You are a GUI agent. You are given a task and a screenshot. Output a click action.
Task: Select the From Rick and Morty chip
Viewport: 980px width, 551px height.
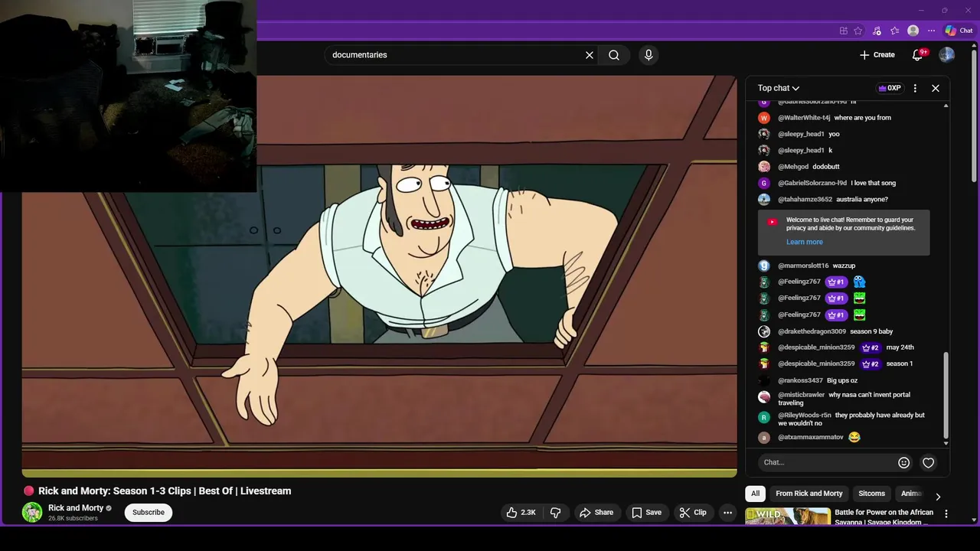click(x=808, y=494)
